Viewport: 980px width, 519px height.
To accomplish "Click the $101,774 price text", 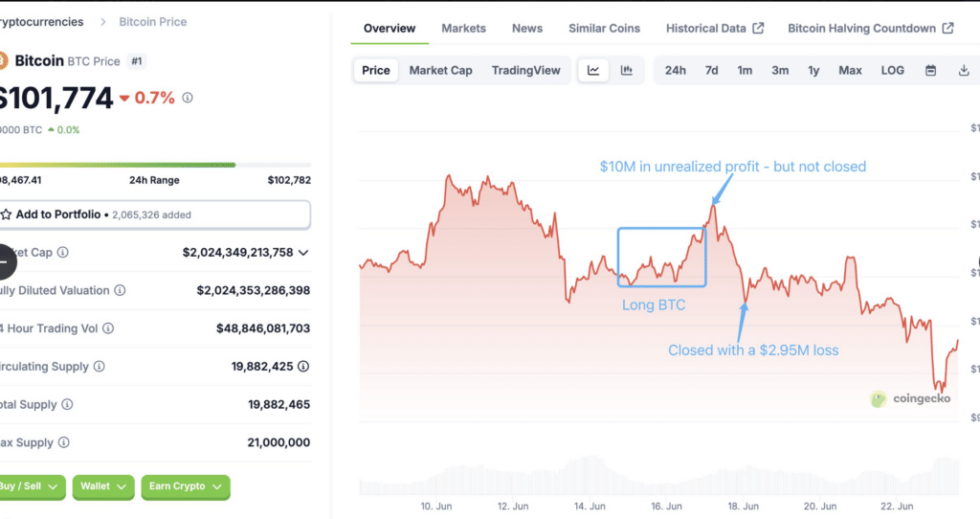I will [x=55, y=99].
